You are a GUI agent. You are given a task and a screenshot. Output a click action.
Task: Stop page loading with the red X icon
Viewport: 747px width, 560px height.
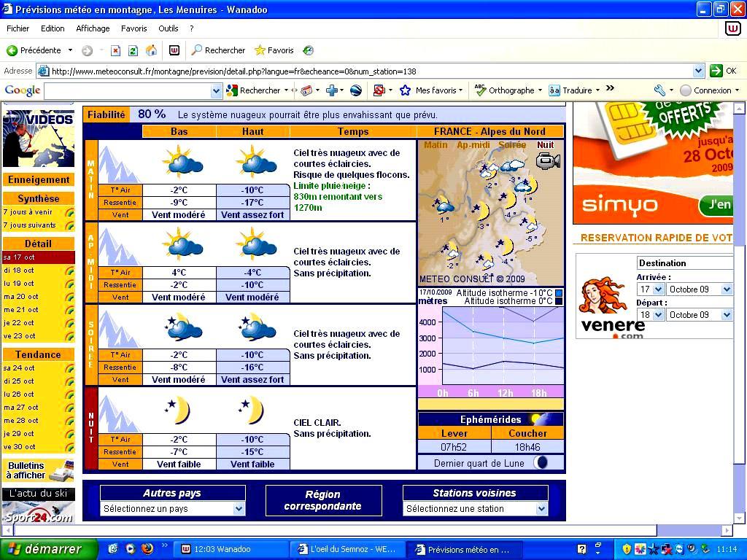114,50
